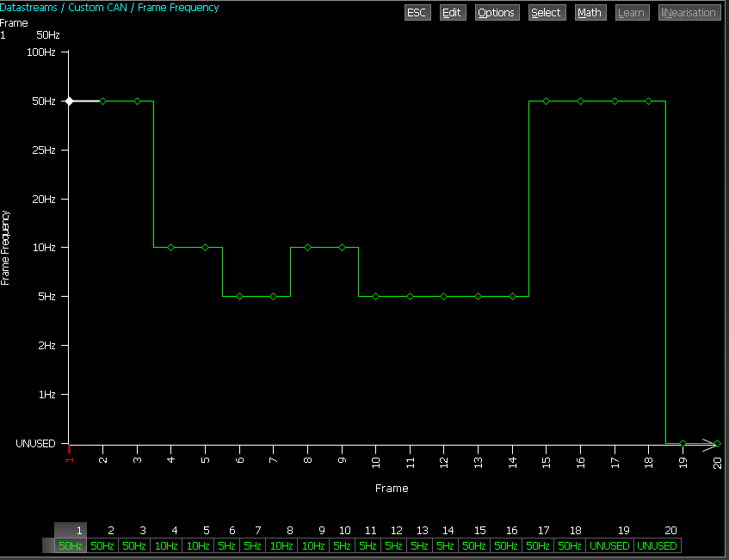Viewport: 729px width, 560px height.
Task: Select the 10Hz table cell under column 4
Action: (166, 545)
